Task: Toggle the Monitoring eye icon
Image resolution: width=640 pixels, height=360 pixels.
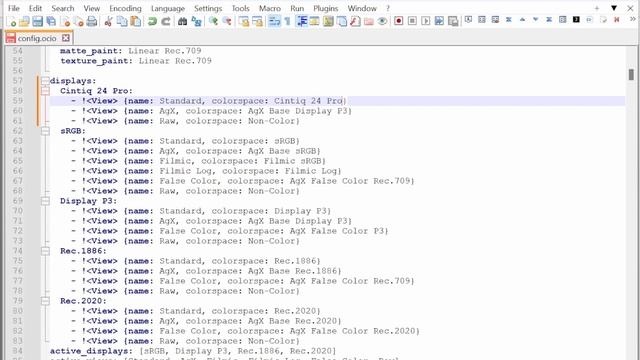Action: (382, 21)
